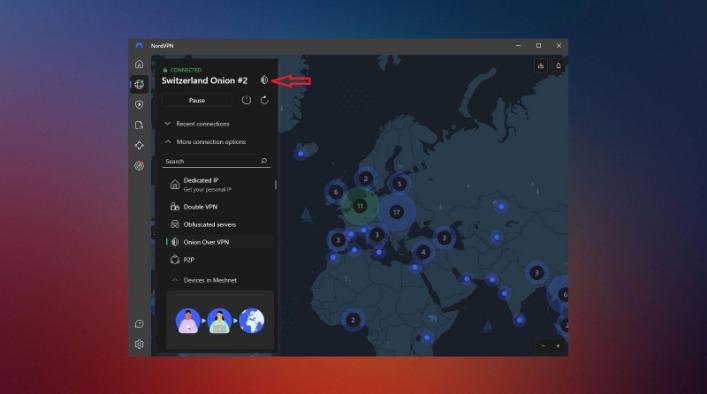Collapse Devices in Meshnet section
Image resolution: width=707 pixels, height=394 pixels.
(x=204, y=280)
